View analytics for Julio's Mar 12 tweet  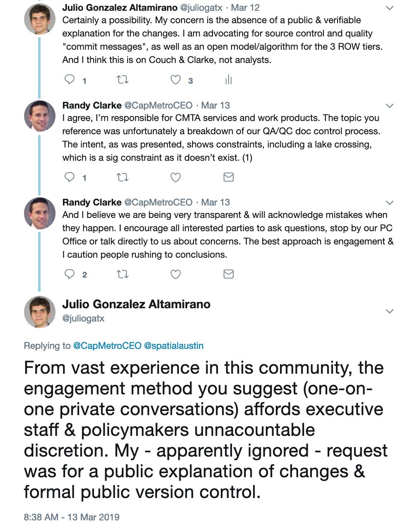coord(228,80)
